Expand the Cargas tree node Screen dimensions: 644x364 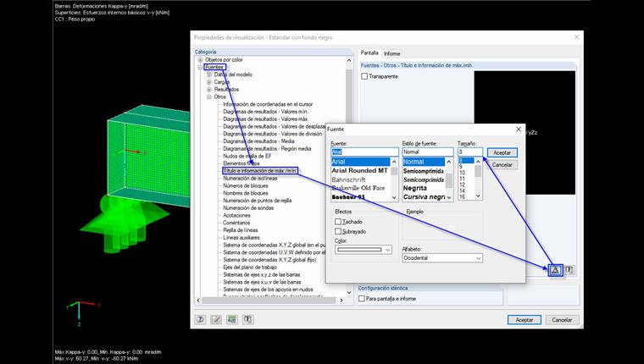tap(209, 82)
